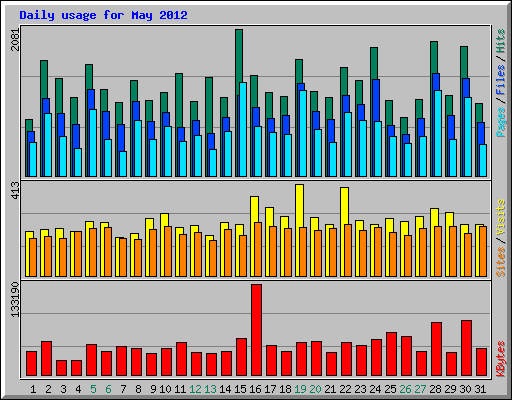Screen dimensions: 512x400
Task: Click the red KBytes bar for day 28
Action: tap(436, 349)
